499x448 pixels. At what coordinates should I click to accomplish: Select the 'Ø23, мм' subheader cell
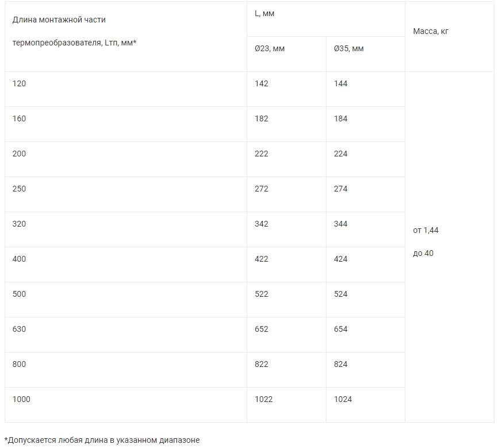coord(270,48)
